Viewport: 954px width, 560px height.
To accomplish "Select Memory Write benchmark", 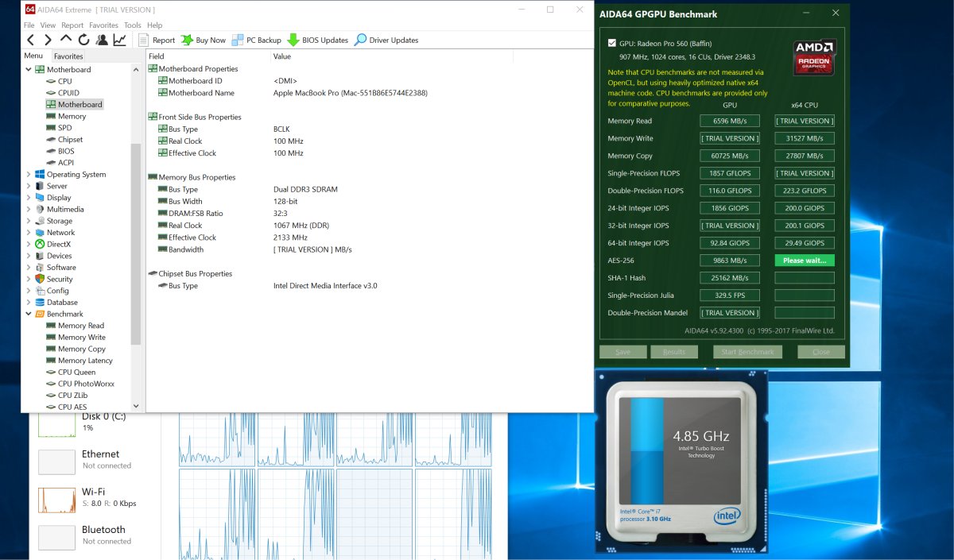I will coord(81,338).
